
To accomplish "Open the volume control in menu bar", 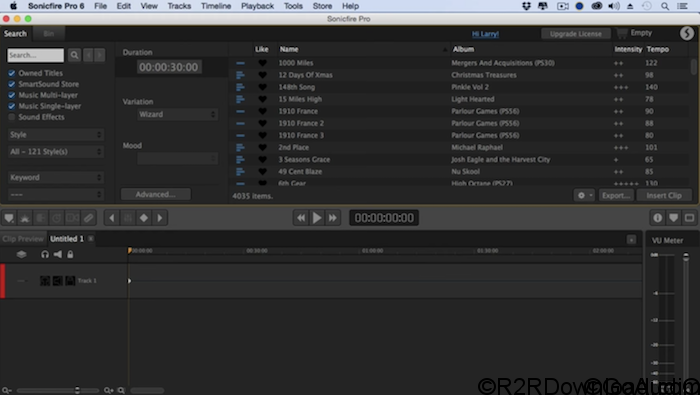I will tap(614, 6).
